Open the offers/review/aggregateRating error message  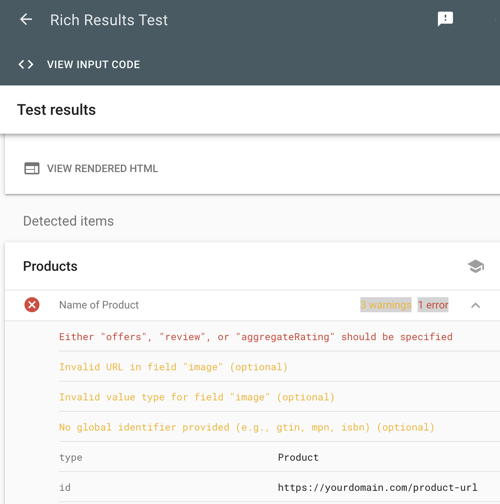pos(256,337)
